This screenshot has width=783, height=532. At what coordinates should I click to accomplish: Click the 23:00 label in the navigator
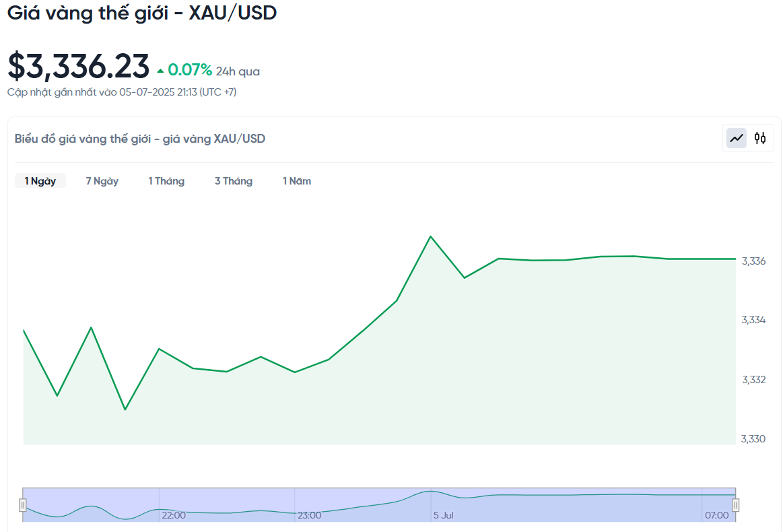pos(309,515)
